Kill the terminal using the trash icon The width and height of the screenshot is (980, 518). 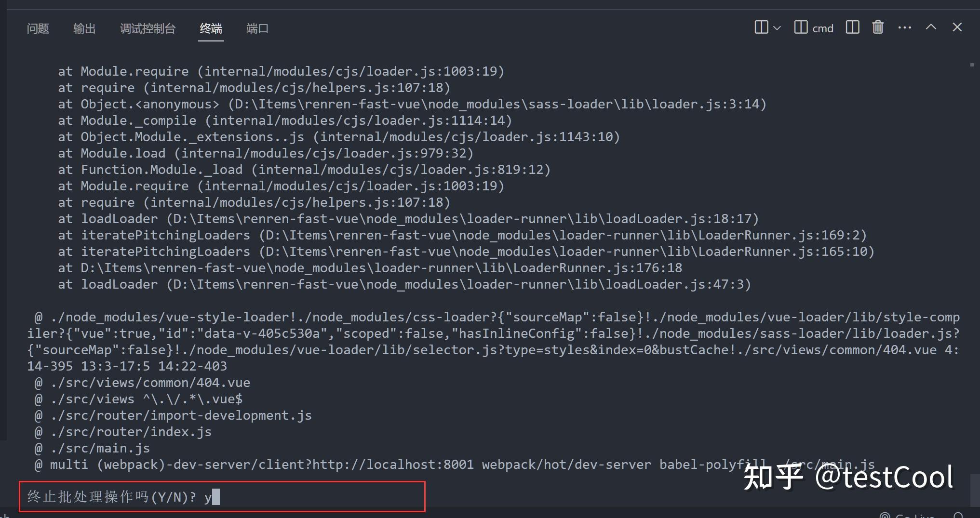pyautogui.click(x=877, y=27)
